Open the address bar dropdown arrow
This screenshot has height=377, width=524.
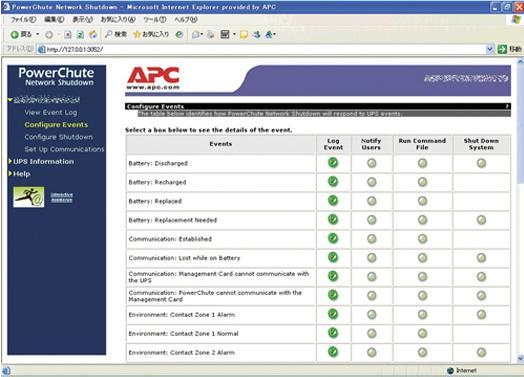coord(489,49)
